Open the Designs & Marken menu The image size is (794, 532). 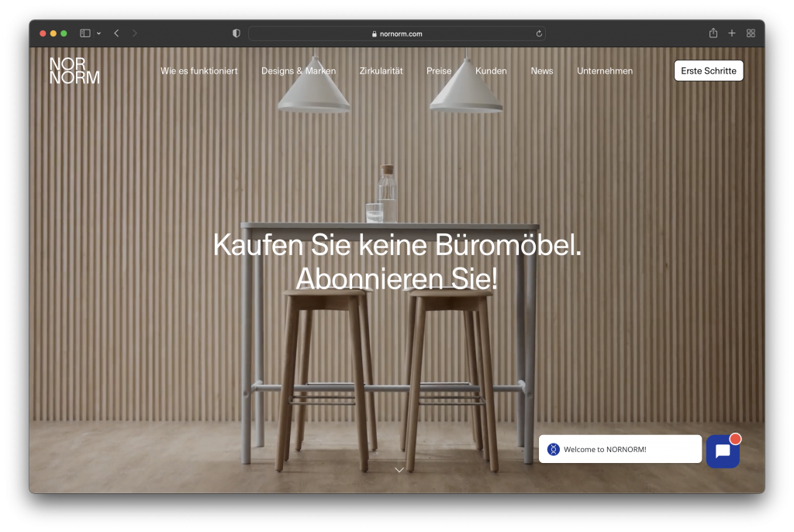(x=299, y=71)
